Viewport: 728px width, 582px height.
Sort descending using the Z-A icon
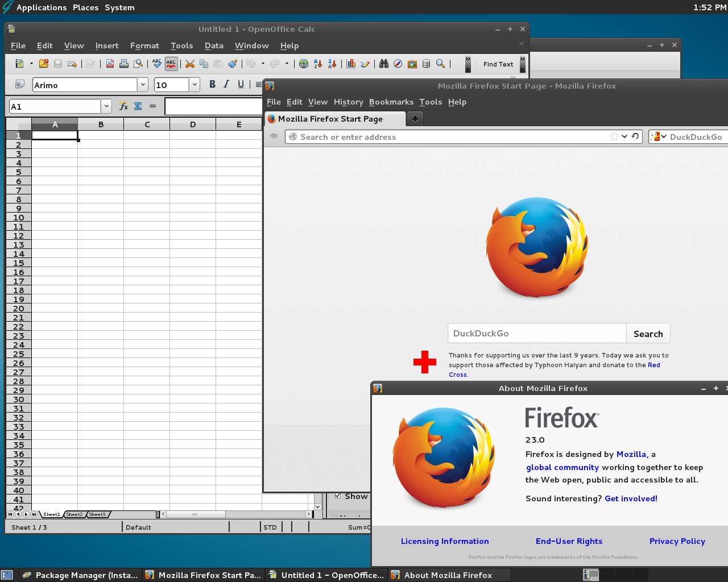coord(332,64)
